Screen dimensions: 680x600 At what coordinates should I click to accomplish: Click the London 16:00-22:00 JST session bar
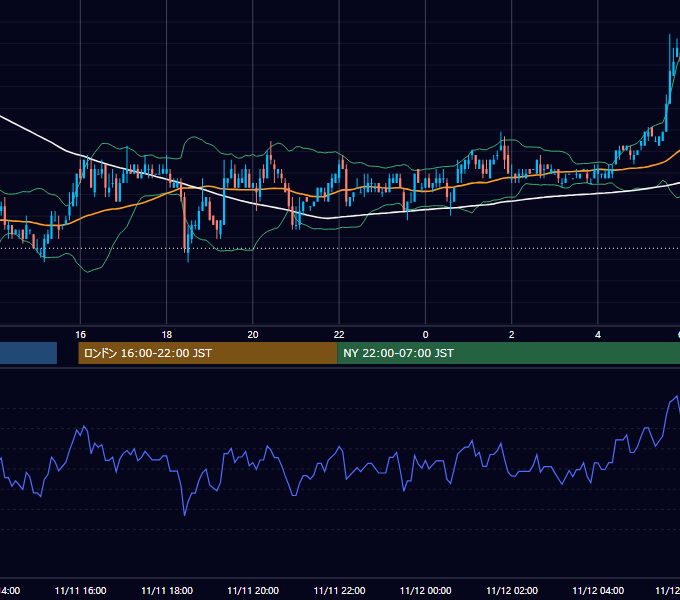[x=207, y=353]
